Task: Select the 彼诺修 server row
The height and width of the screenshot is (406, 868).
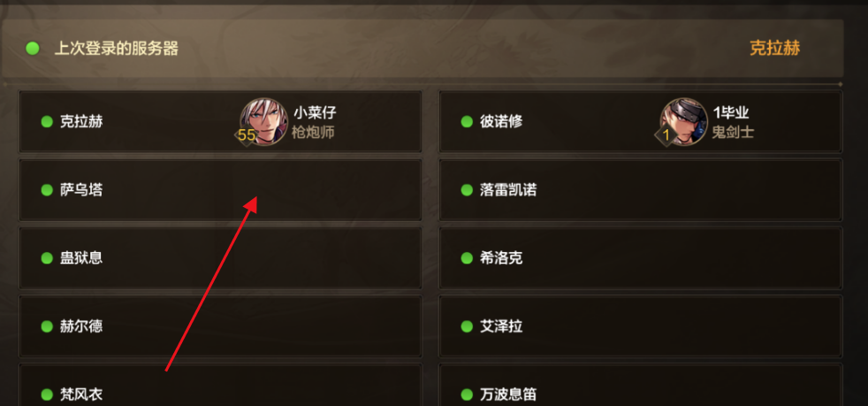Action: 641,121
